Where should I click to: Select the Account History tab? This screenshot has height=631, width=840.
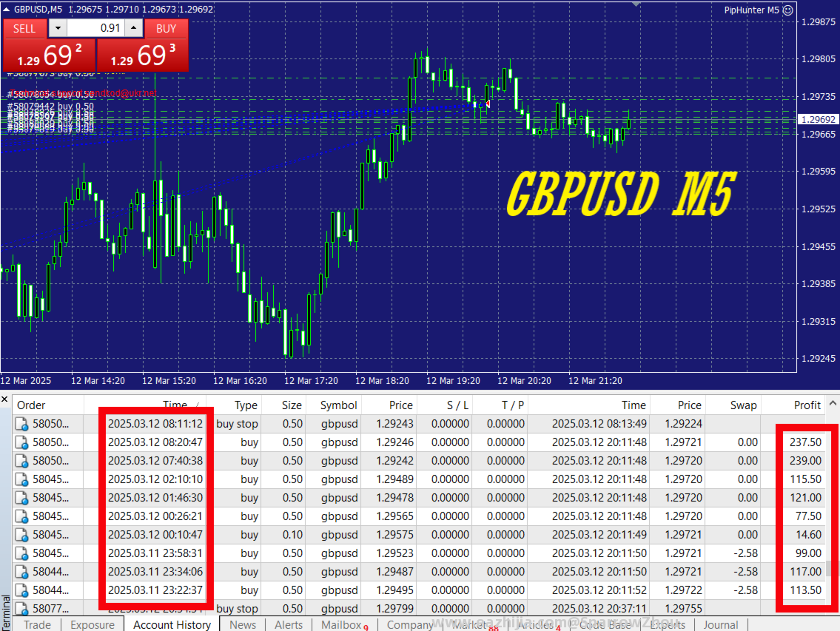point(172,624)
